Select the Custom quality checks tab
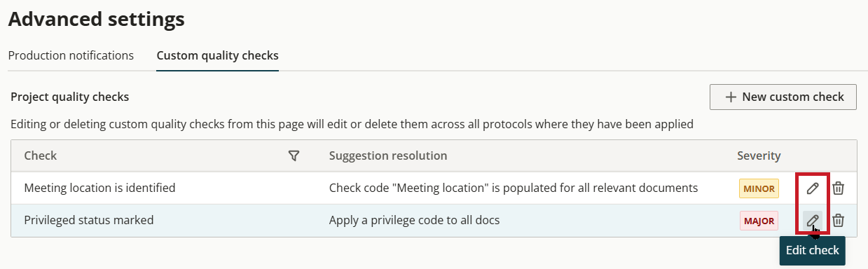868x269 pixels. tap(217, 55)
